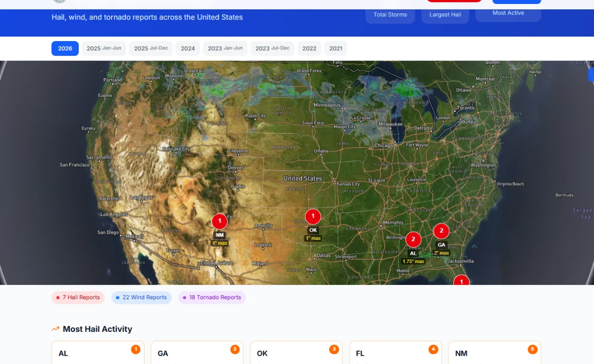Select the 2026 year tab
Screen dimensions: 594x364
click(x=65, y=48)
